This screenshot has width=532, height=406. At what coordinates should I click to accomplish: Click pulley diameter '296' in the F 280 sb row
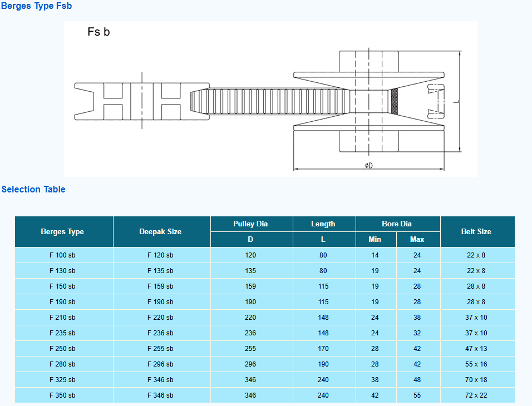coord(250,364)
